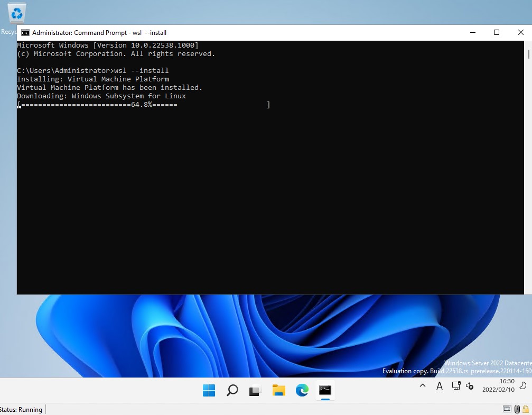Open taskbar Search
This screenshot has width=532, height=415.
pos(232,390)
